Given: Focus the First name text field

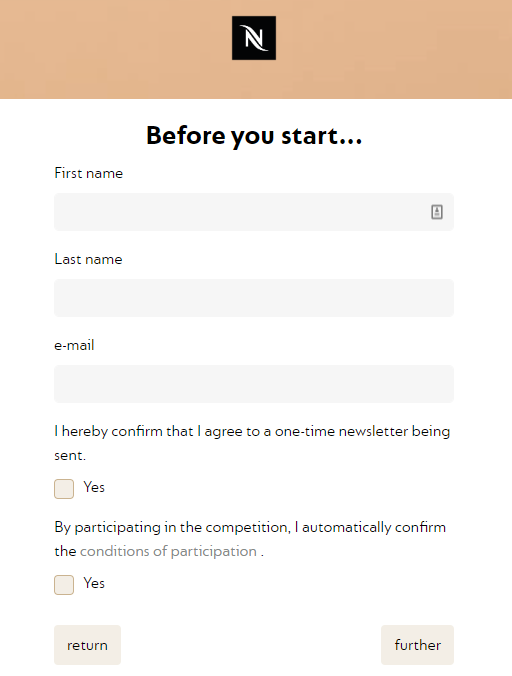Looking at the screenshot, I should 254,212.
